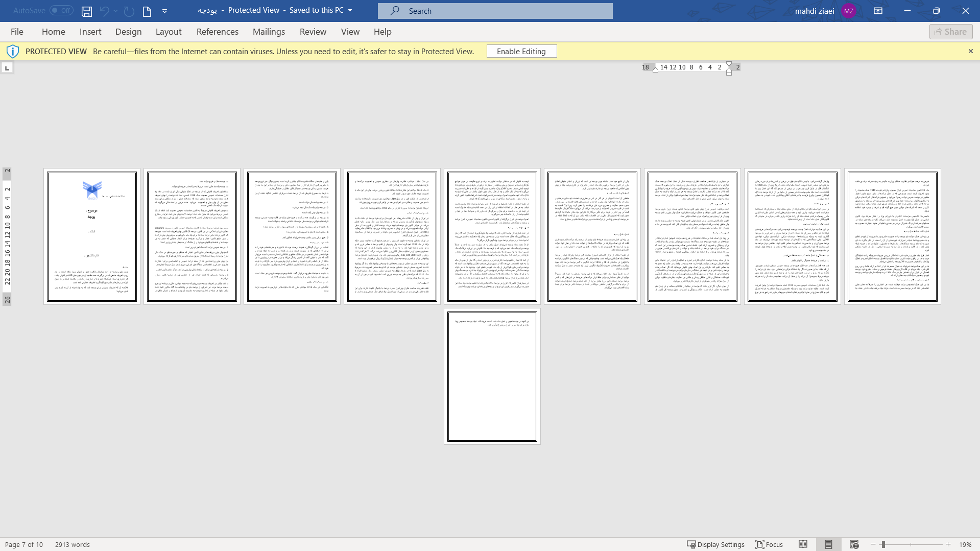Expand the Undo history dropdown arrow
Image resolution: width=980 pixels, height=551 pixels.
tap(116, 11)
